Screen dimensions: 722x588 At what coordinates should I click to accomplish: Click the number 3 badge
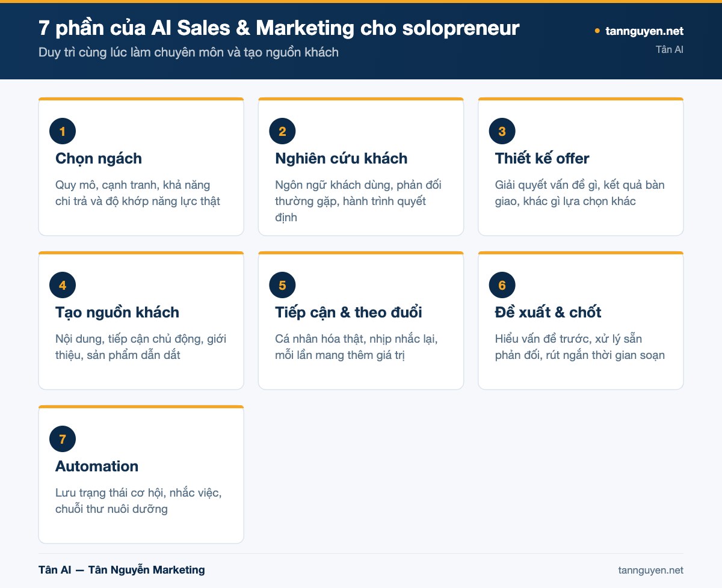click(502, 132)
